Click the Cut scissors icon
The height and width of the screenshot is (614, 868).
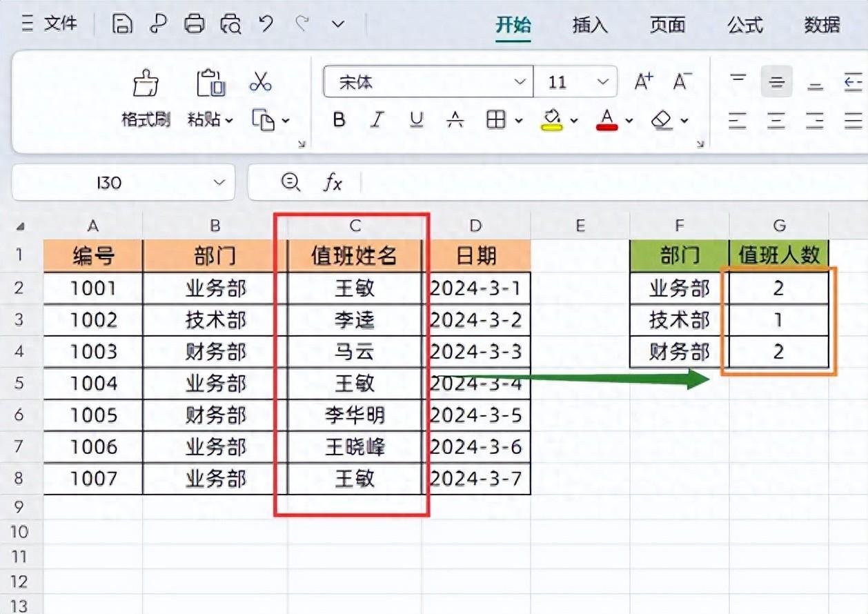click(x=261, y=82)
